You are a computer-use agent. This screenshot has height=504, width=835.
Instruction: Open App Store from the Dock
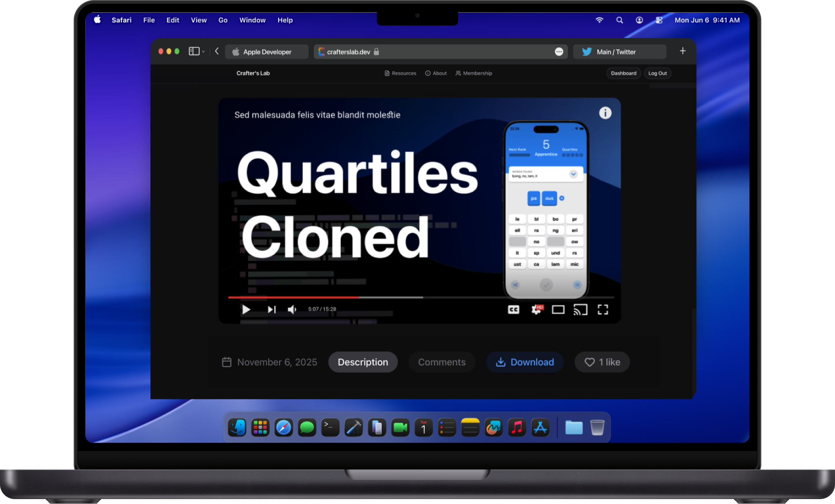(x=540, y=427)
